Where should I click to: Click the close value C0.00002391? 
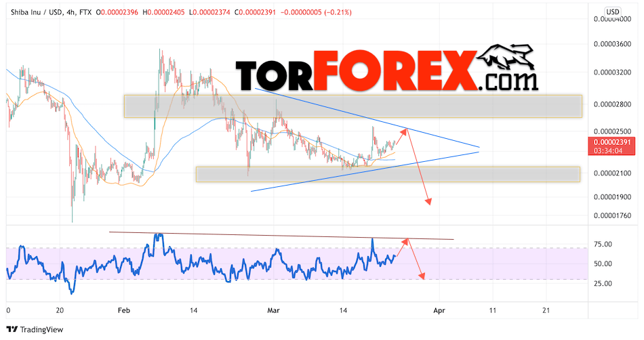tap(255, 12)
